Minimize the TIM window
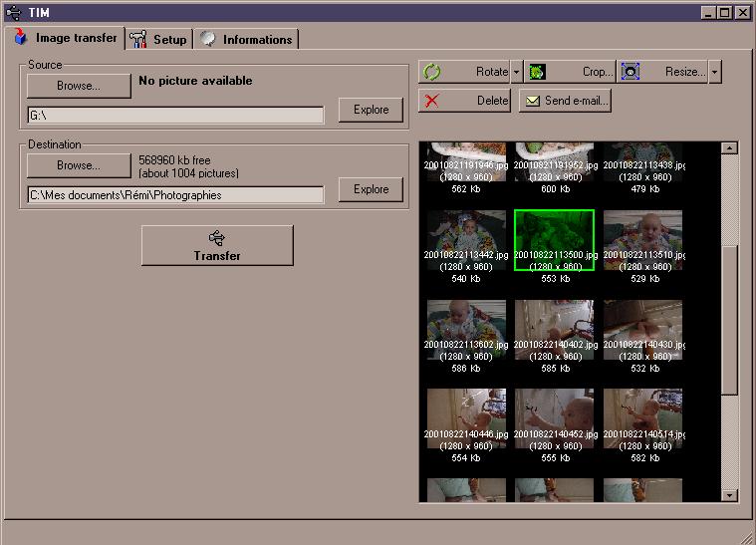Screen dimensions: 756x545 (708, 13)
